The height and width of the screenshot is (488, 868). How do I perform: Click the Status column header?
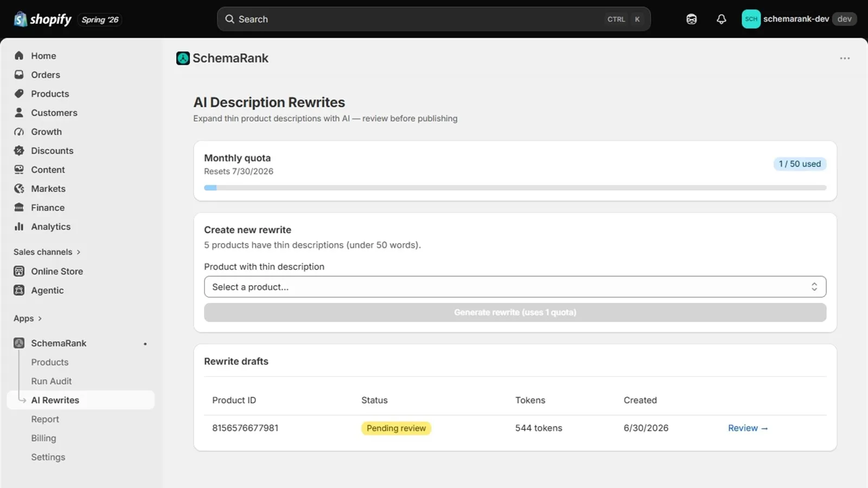(374, 400)
